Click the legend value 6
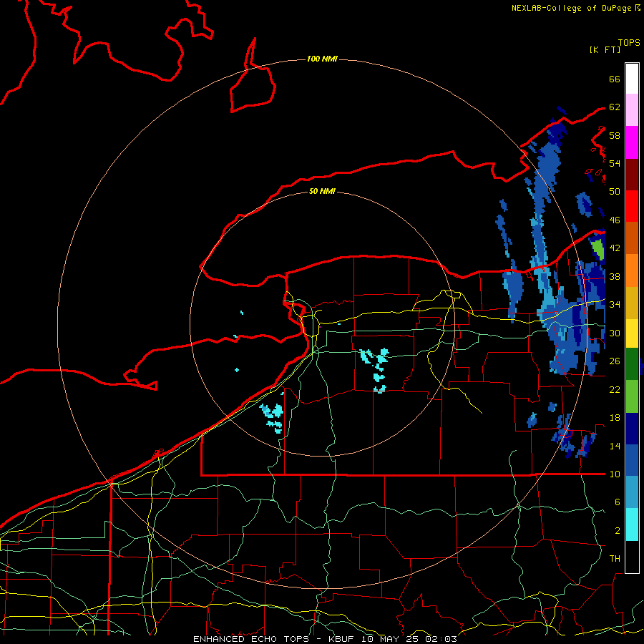Screen dimensions: 644x644 617,502
